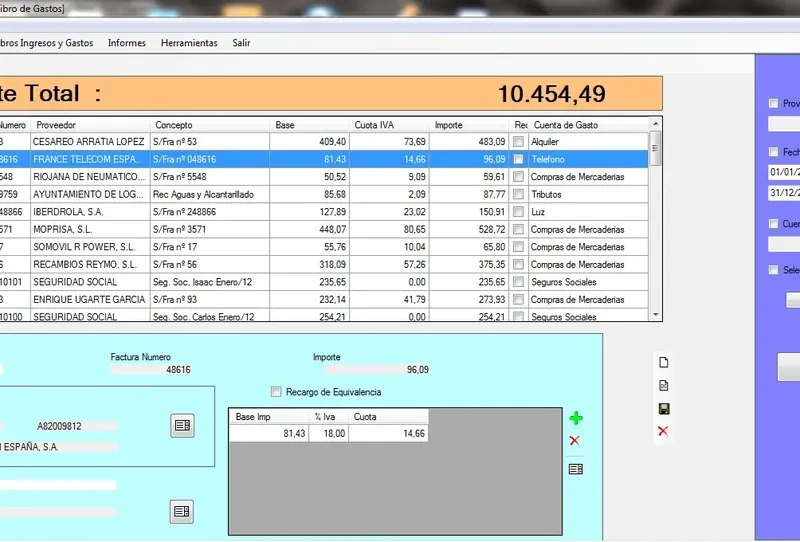Open supplier lookup button next to A82009812
The height and width of the screenshot is (542, 800).
(182, 425)
